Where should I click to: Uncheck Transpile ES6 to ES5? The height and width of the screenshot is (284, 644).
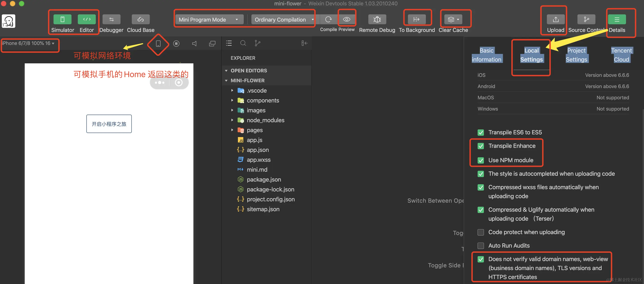pos(481,132)
